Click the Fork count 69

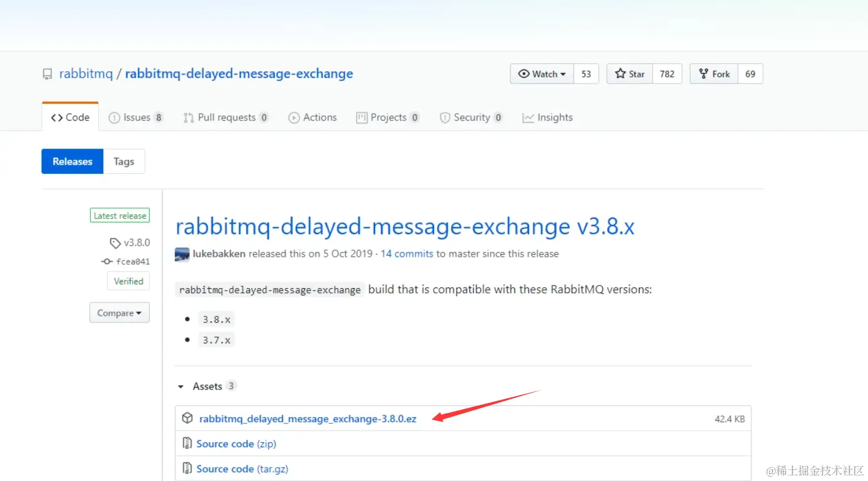tap(750, 74)
